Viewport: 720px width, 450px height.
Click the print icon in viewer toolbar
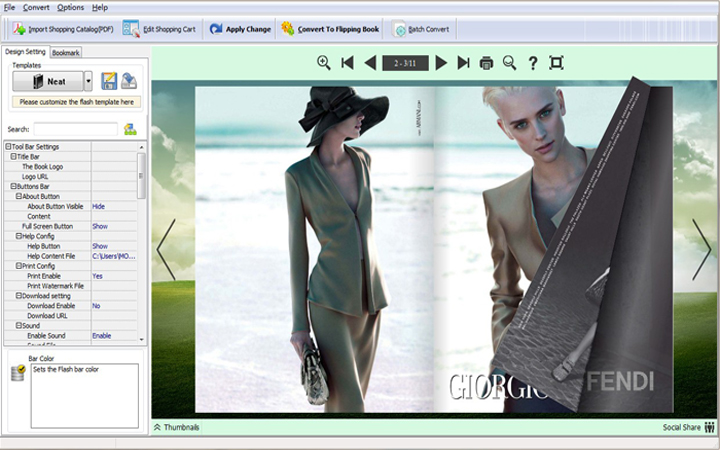click(x=486, y=63)
